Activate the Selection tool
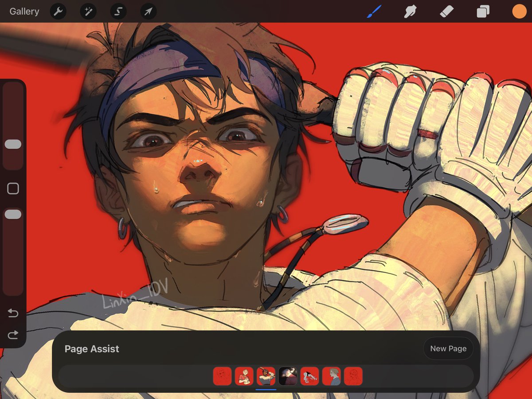Screen dimensions: 532x399 [x=118, y=12]
